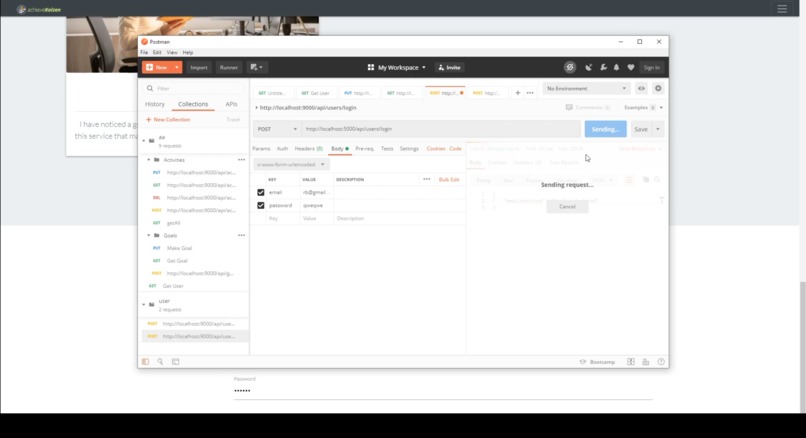
Task: Click the New Collection link
Action: (169, 119)
